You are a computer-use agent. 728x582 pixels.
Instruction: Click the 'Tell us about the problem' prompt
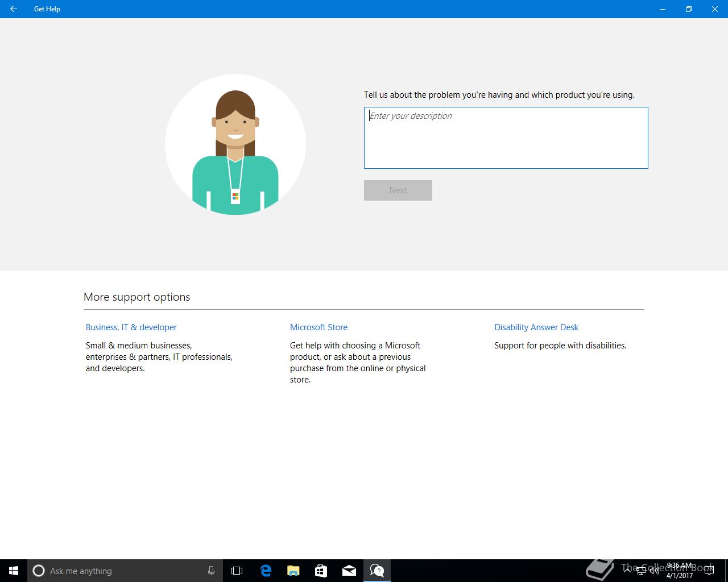pyautogui.click(x=499, y=95)
